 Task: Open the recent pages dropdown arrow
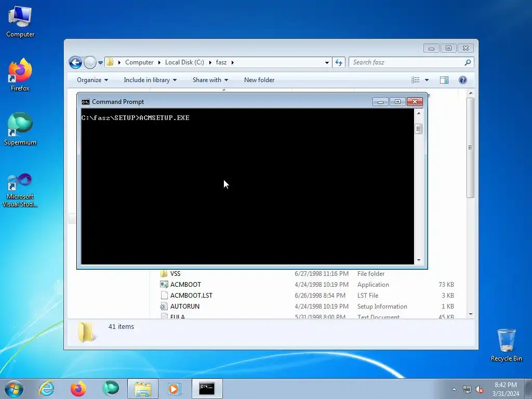click(100, 62)
